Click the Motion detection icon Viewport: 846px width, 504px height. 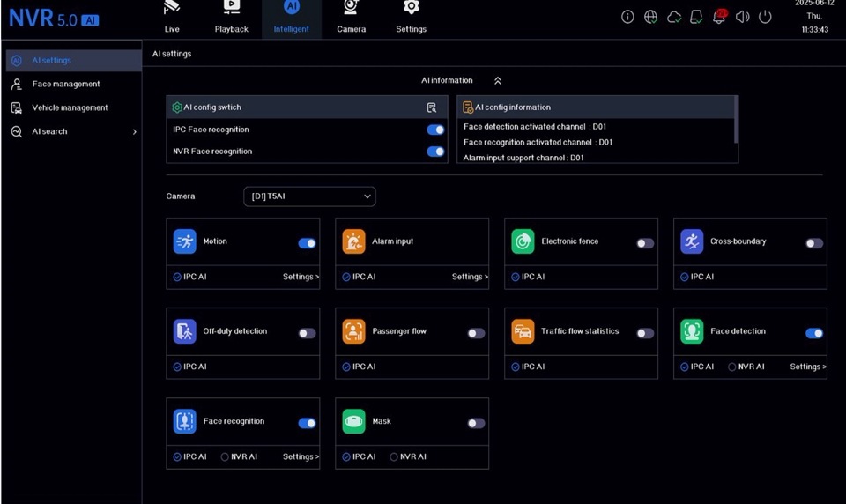click(x=184, y=241)
